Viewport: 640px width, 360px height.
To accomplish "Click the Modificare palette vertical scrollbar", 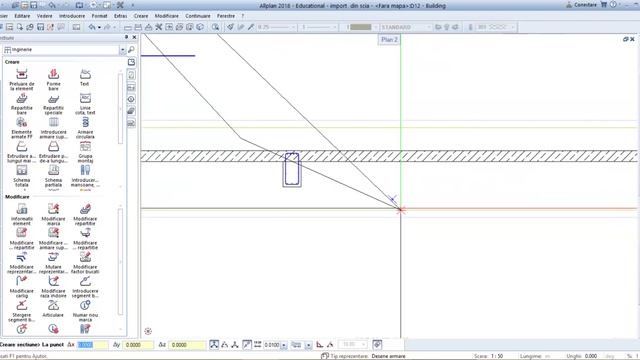I will click(120, 262).
